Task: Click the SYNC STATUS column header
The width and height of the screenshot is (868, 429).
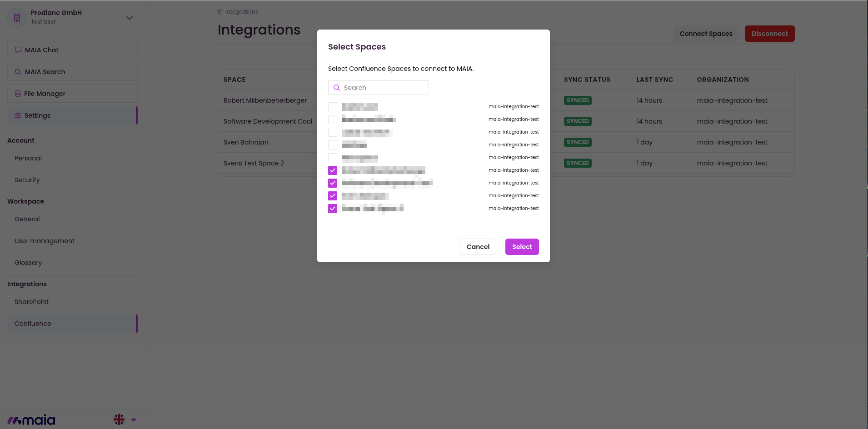Action: point(587,80)
